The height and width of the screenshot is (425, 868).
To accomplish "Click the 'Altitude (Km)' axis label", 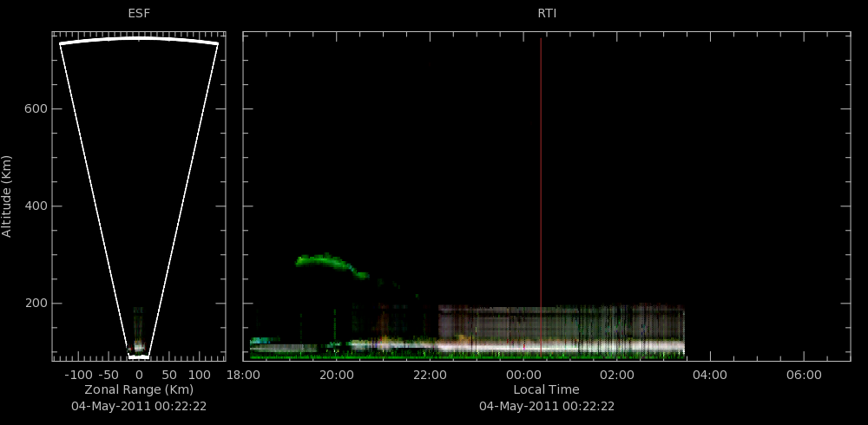I will pos(7,196).
